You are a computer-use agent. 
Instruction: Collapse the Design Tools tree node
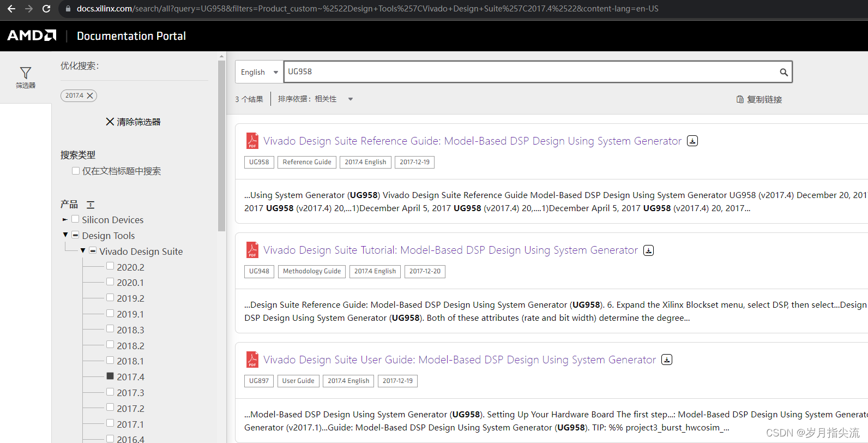click(x=65, y=235)
